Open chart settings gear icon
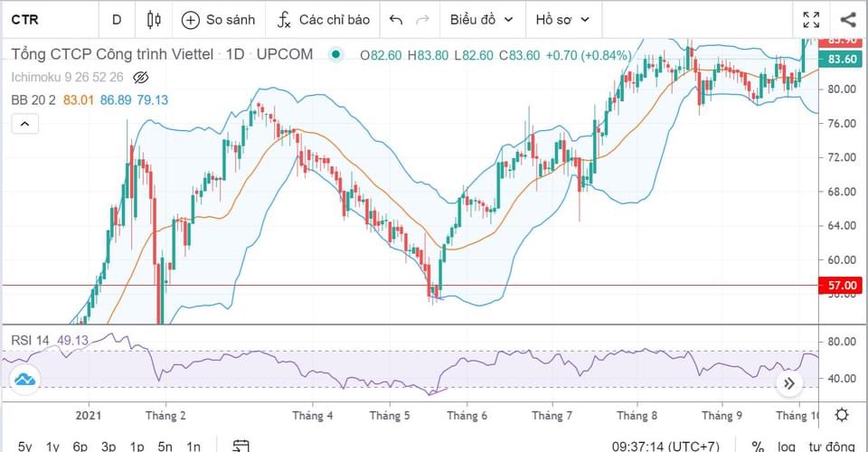 click(x=842, y=415)
